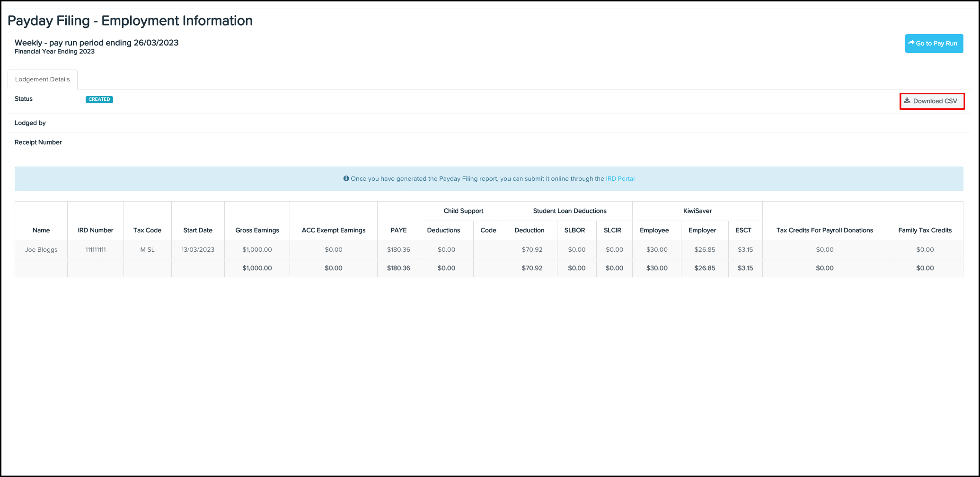Click the Family Tax Credits column header
Image resolution: width=980 pixels, height=477 pixels.
coord(925,230)
